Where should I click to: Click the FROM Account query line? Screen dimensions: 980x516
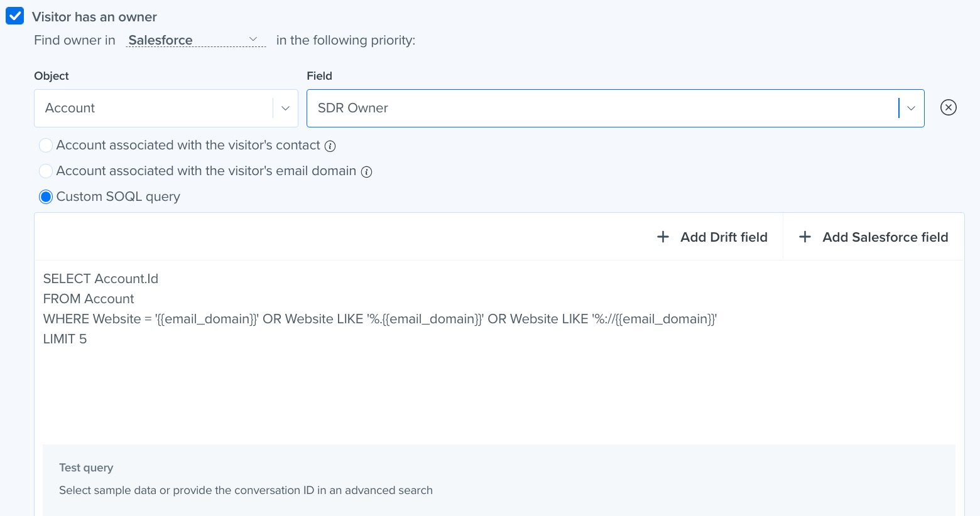point(89,299)
